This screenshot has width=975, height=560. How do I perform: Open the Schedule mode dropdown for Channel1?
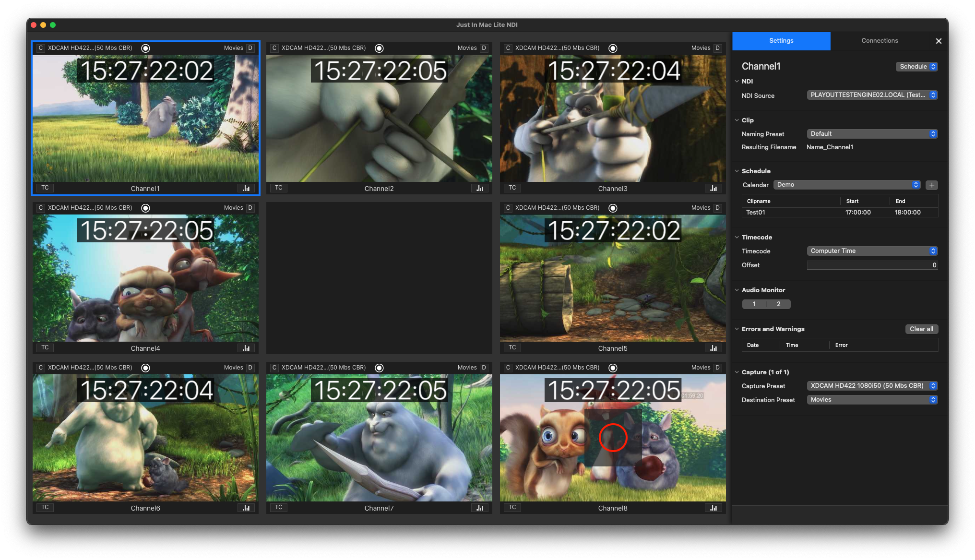point(916,67)
